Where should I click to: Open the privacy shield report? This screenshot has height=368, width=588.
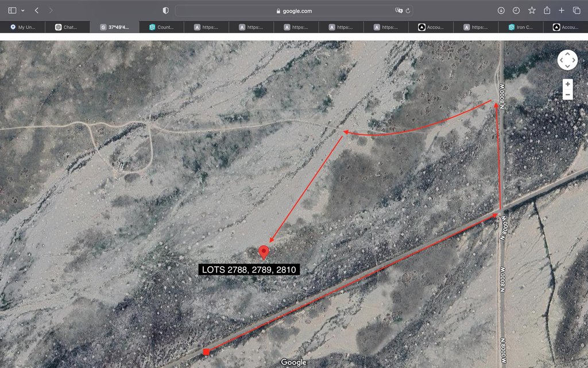(165, 10)
